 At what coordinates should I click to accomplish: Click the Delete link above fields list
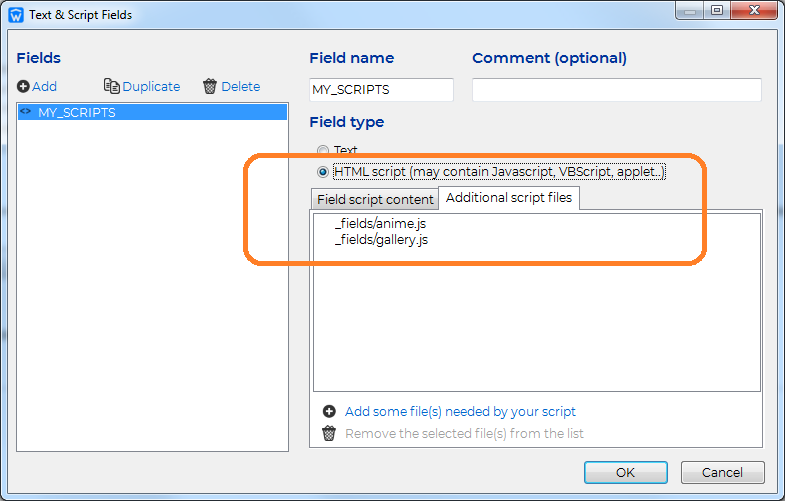[241, 87]
